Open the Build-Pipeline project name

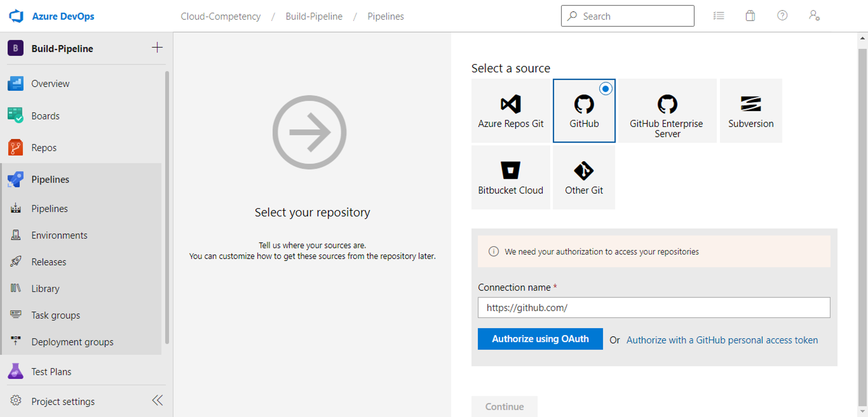tap(62, 49)
